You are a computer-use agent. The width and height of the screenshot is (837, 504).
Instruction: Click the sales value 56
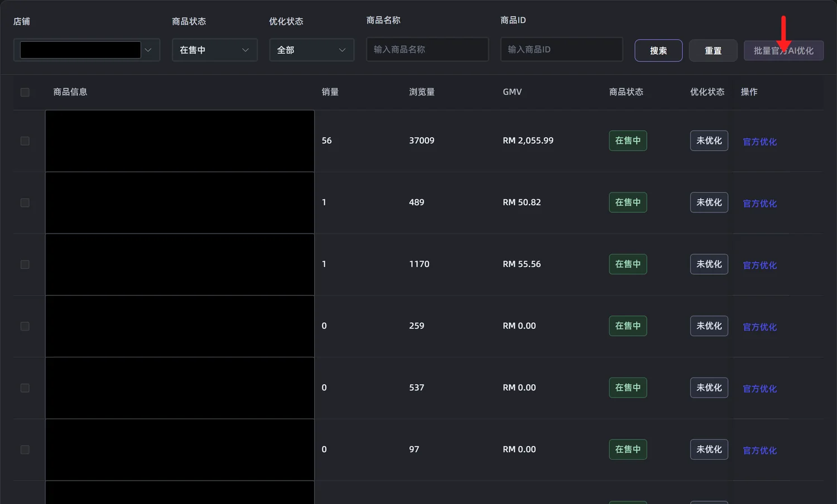point(326,140)
